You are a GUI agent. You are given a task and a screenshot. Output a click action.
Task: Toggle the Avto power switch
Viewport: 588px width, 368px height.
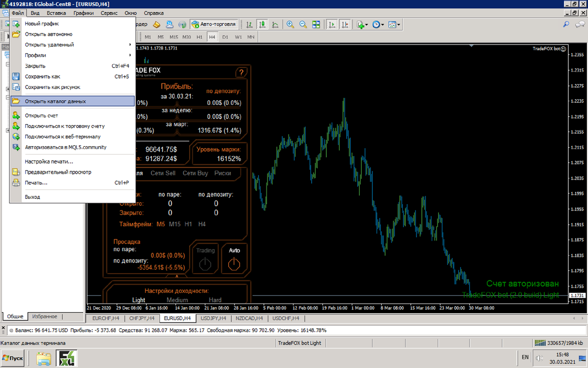(235, 264)
